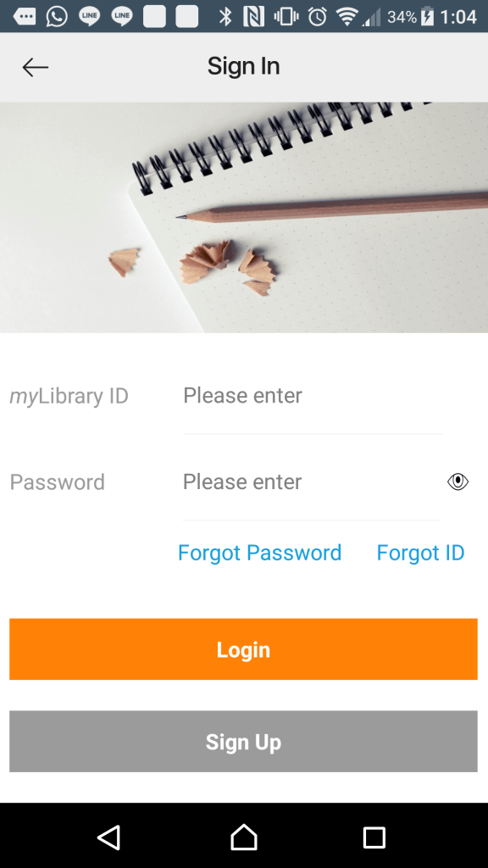The height and width of the screenshot is (868, 488).
Task: Tap the Android recent apps square button
Action: pyautogui.click(x=374, y=837)
